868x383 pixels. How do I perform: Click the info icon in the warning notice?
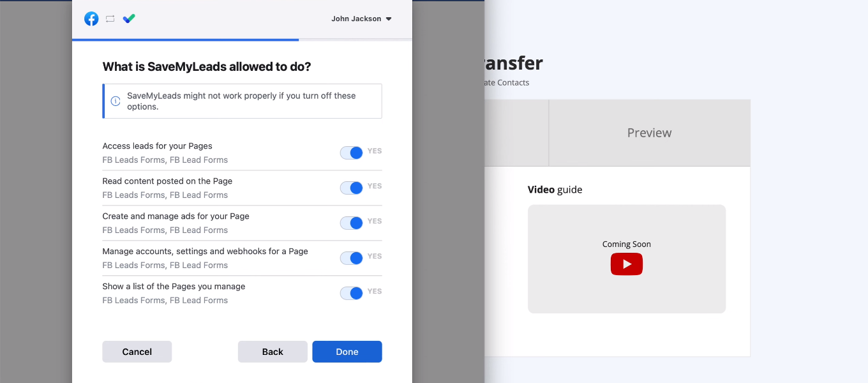click(116, 101)
